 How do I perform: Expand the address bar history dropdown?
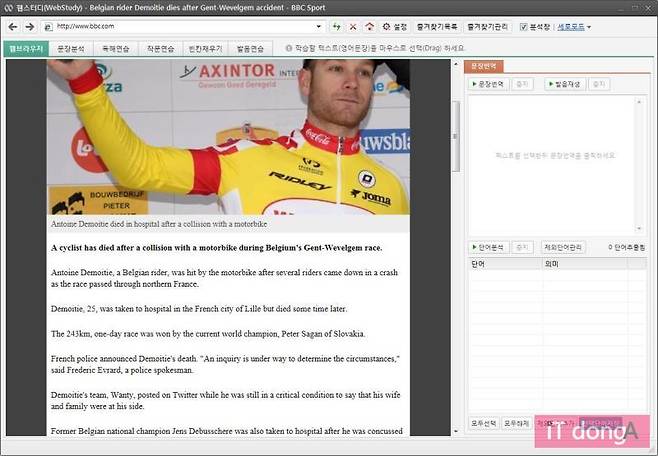pyautogui.click(x=319, y=26)
